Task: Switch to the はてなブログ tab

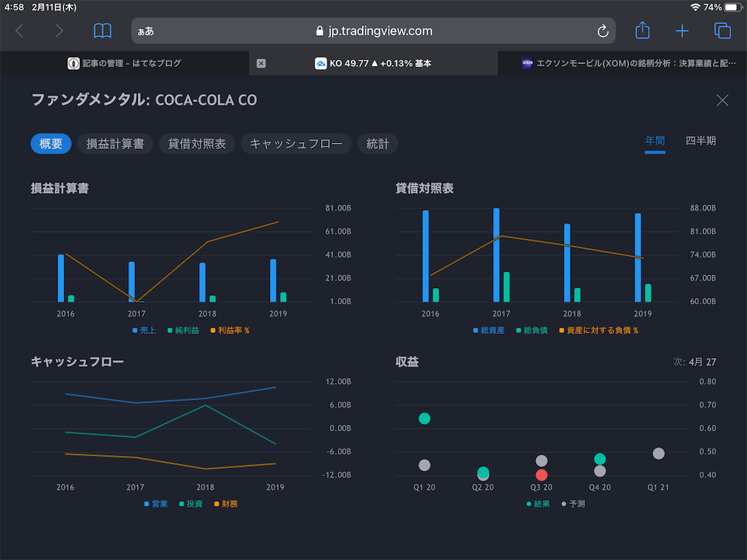Action: pyautogui.click(x=124, y=63)
